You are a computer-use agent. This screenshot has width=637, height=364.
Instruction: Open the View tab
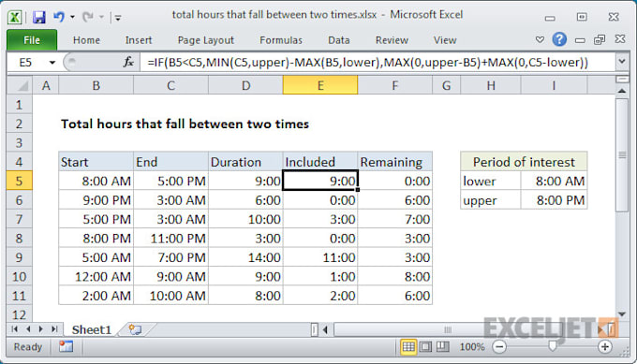click(x=445, y=40)
